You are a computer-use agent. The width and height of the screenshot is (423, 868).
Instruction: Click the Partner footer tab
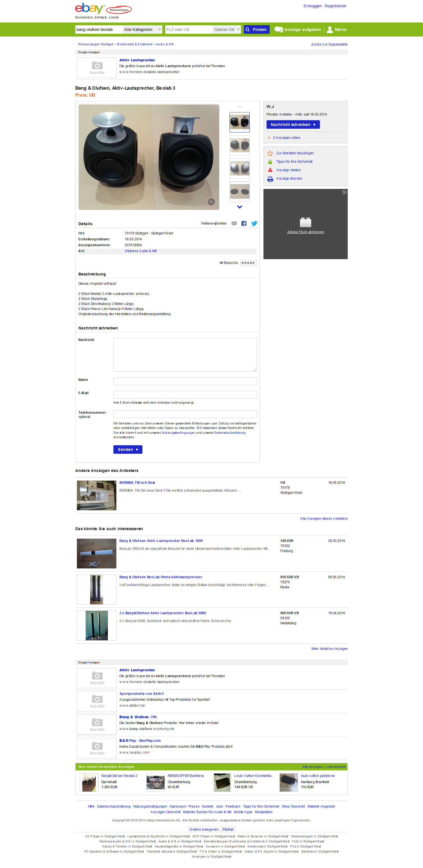228,829
